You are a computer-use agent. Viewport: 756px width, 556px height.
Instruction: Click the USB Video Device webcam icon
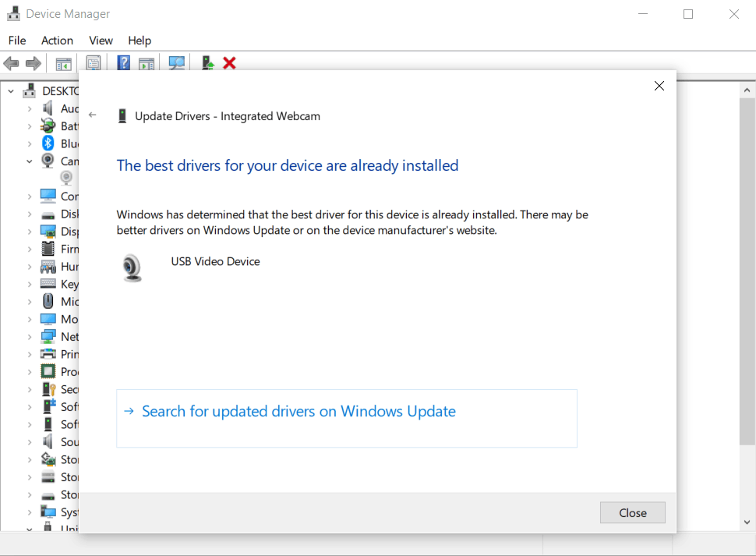tap(132, 267)
